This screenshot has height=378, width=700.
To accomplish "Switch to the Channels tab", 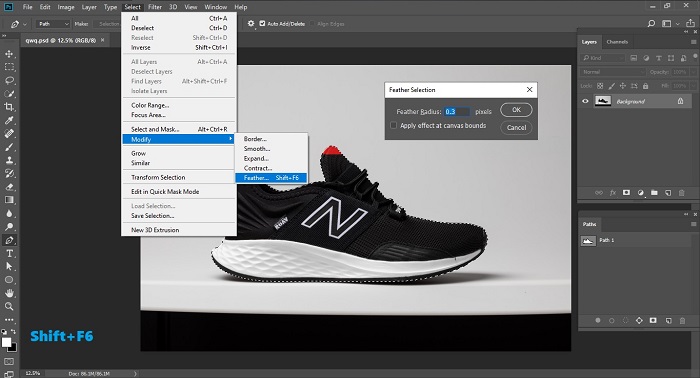I will click(x=617, y=42).
